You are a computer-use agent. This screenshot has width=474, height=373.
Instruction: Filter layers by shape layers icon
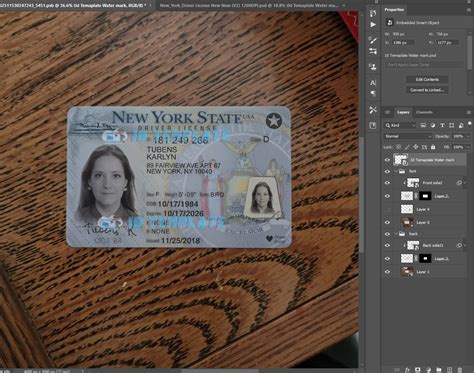point(451,125)
